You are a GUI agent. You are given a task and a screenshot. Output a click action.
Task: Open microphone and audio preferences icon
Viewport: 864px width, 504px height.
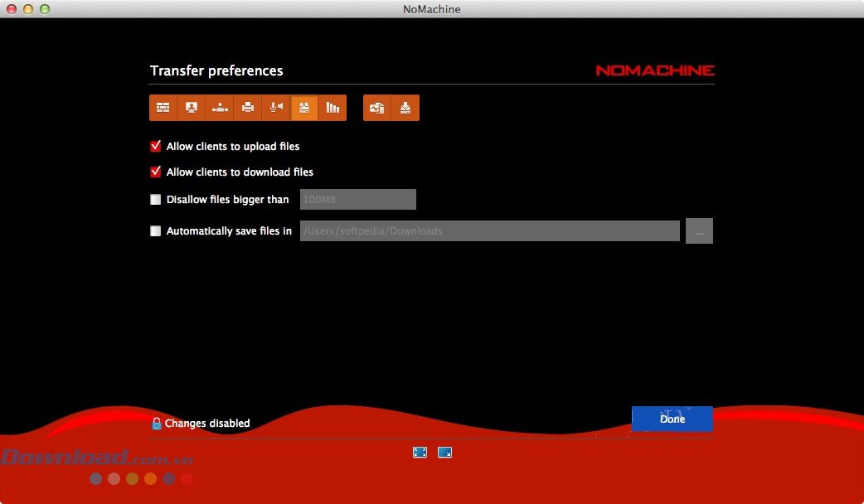point(276,108)
